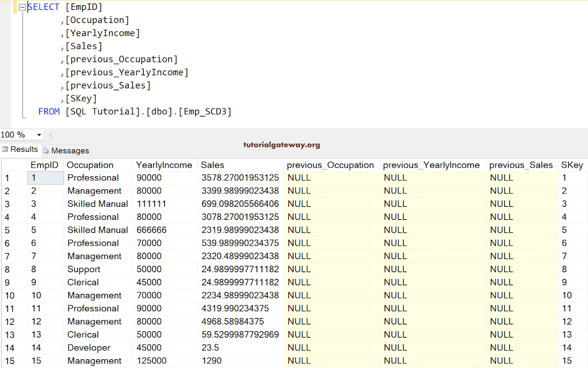Click the grayed left-scroll chevron beside zoom
The image size is (588, 368).
tap(50, 134)
